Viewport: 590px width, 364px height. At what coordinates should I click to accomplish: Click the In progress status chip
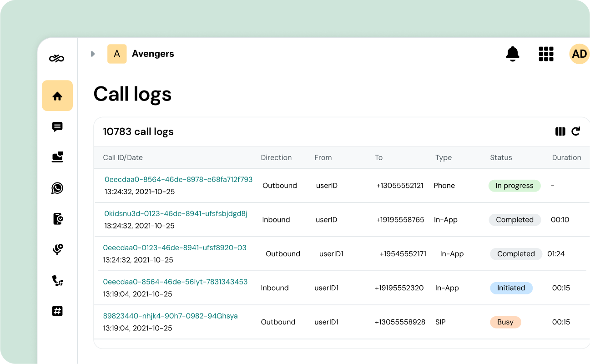514,186
